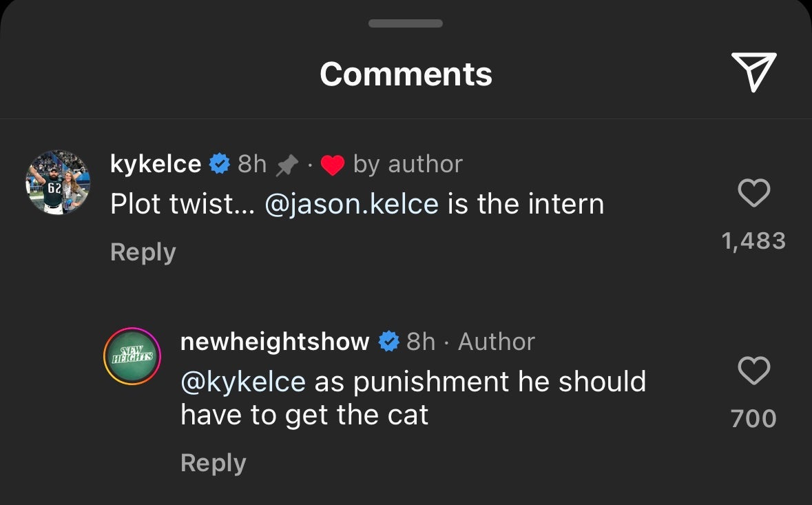The width and height of the screenshot is (812, 505).
Task: Open the New Heights show profile picture
Action: (131, 355)
